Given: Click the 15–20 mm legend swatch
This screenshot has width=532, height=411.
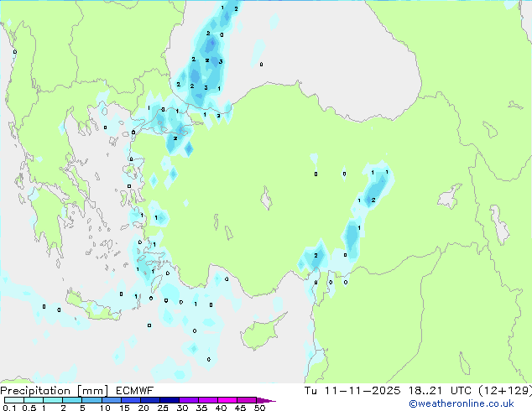Looking at the screenshot, I should tap(130, 400).
